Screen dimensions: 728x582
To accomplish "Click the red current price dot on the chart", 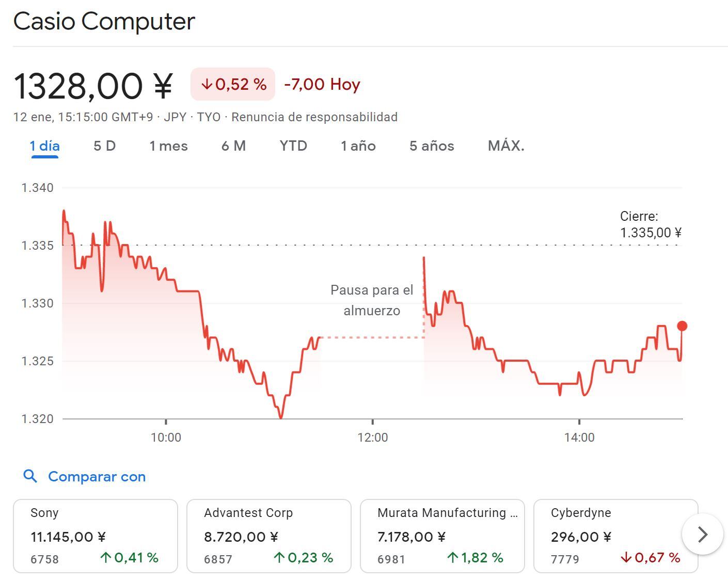I will (682, 326).
